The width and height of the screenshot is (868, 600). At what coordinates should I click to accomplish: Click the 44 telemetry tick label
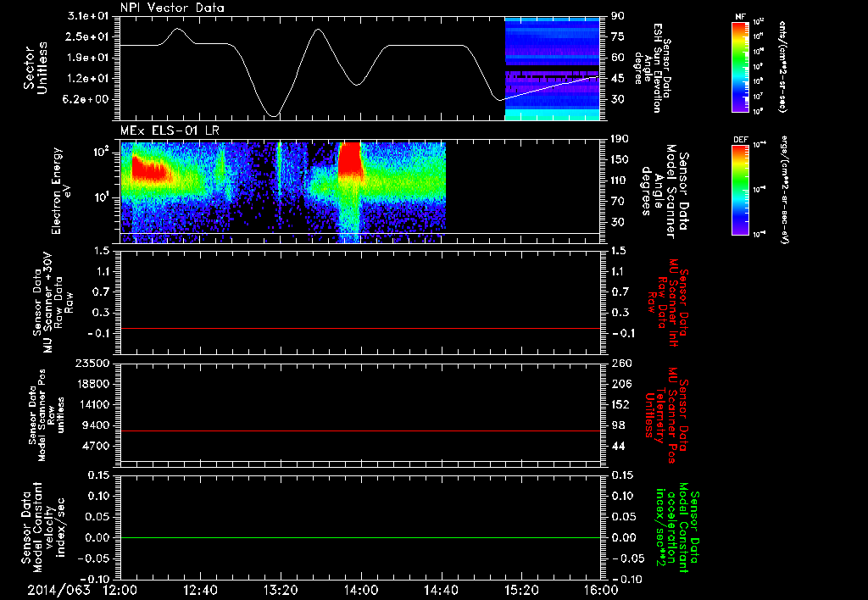(x=618, y=446)
